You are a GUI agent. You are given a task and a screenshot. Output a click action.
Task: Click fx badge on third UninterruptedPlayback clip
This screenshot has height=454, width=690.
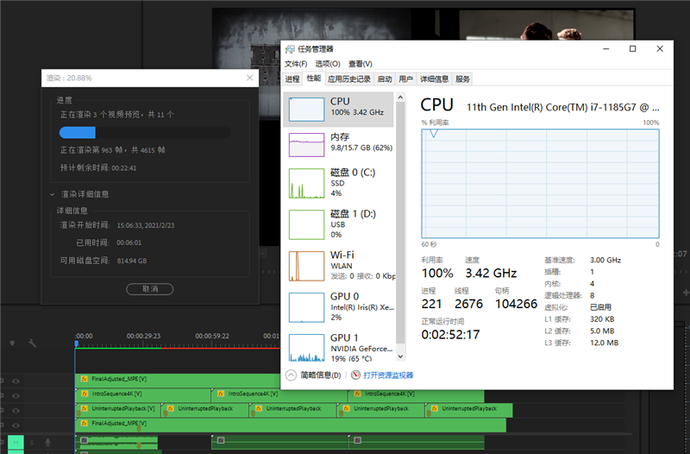point(258,409)
